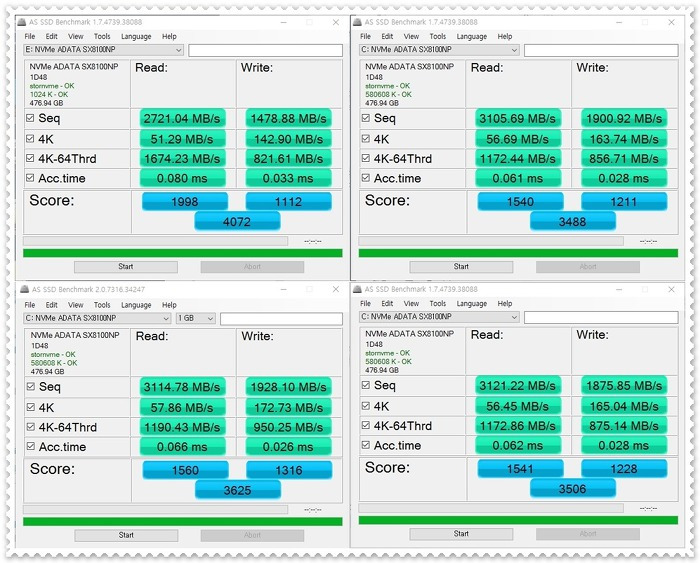The image size is (700, 563).
Task: Toggle Seq checkbox in bottom-right window
Action: (x=366, y=385)
